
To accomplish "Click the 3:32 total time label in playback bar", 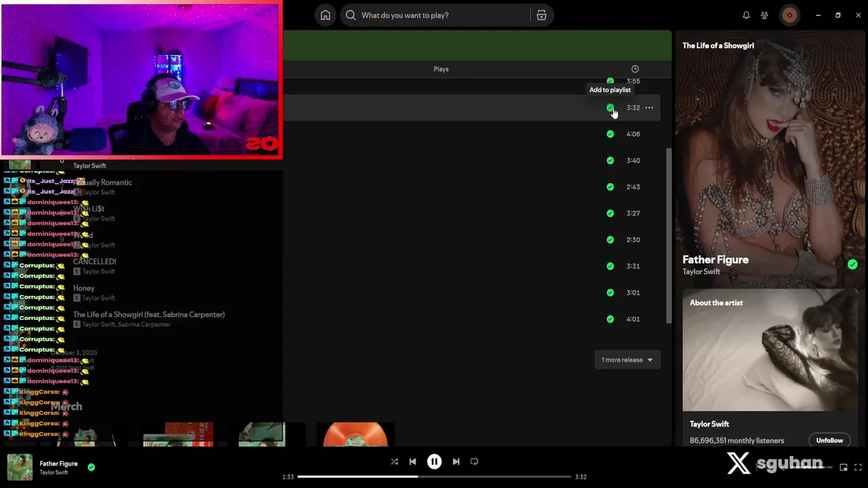I will pyautogui.click(x=580, y=477).
